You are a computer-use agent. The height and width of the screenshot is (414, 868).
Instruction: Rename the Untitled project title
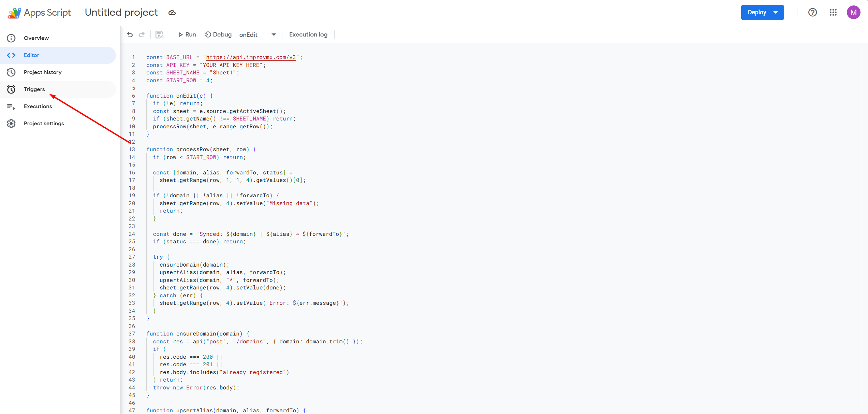click(121, 13)
